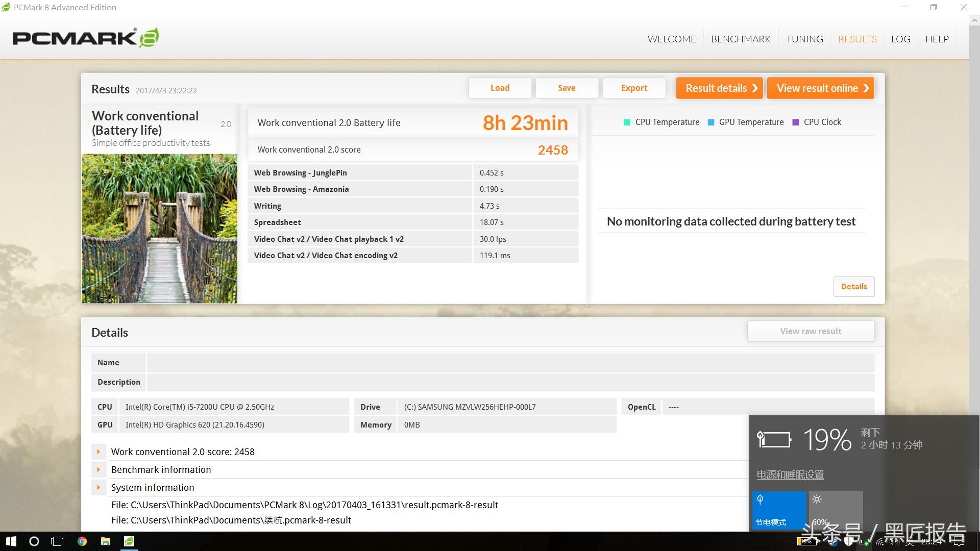Click PCMark 8 taskbar icon
Image resolution: width=980 pixels, height=551 pixels.
pos(129,541)
